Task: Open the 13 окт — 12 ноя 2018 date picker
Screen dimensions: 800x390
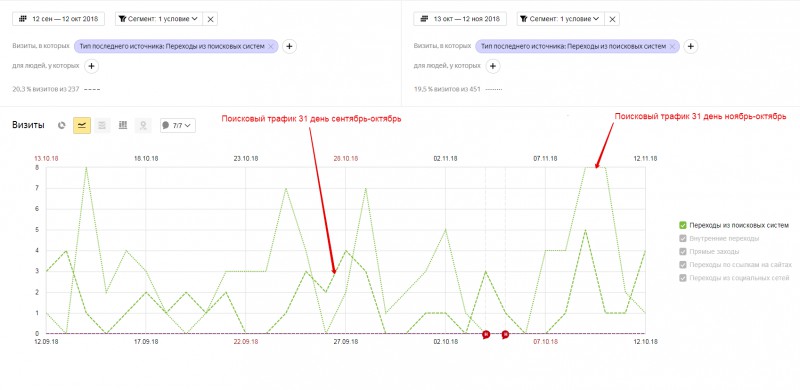Action: pos(460,19)
